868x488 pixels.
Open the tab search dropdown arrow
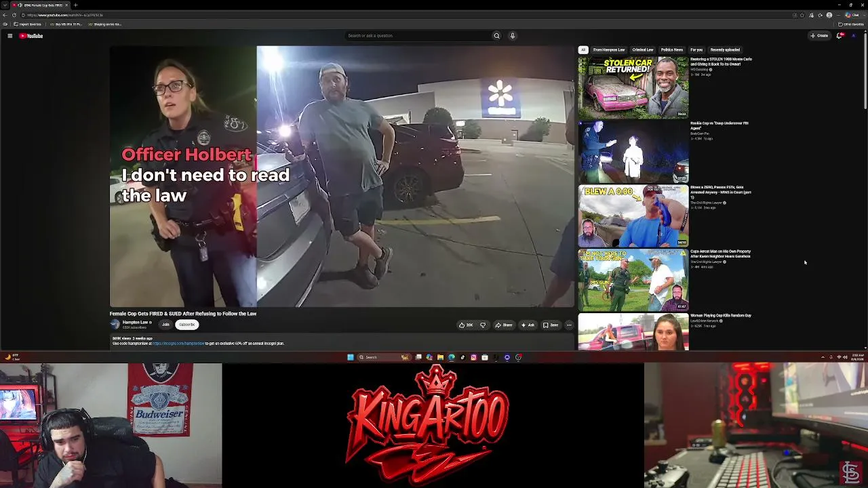click(5, 5)
